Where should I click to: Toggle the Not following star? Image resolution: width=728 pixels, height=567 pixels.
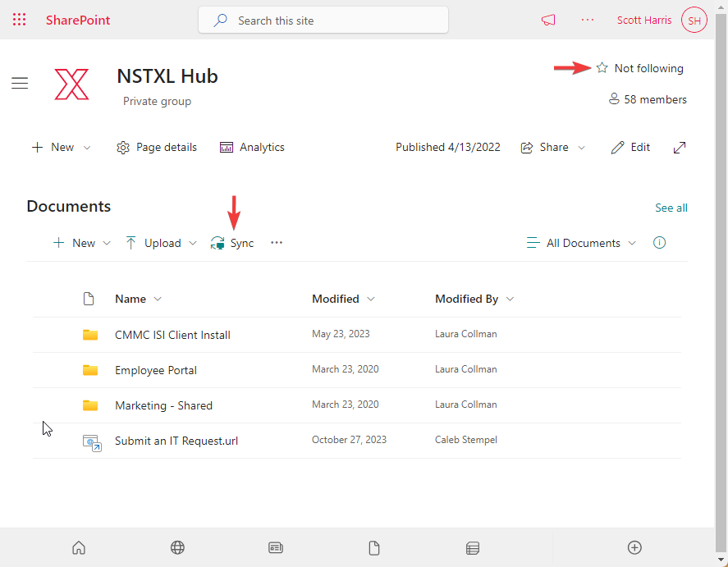point(602,68)
